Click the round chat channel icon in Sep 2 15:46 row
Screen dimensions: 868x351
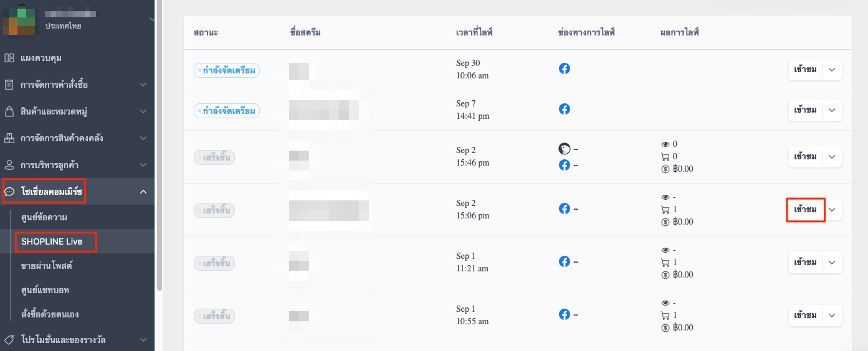pyautogui.click(x=565, y=149)
